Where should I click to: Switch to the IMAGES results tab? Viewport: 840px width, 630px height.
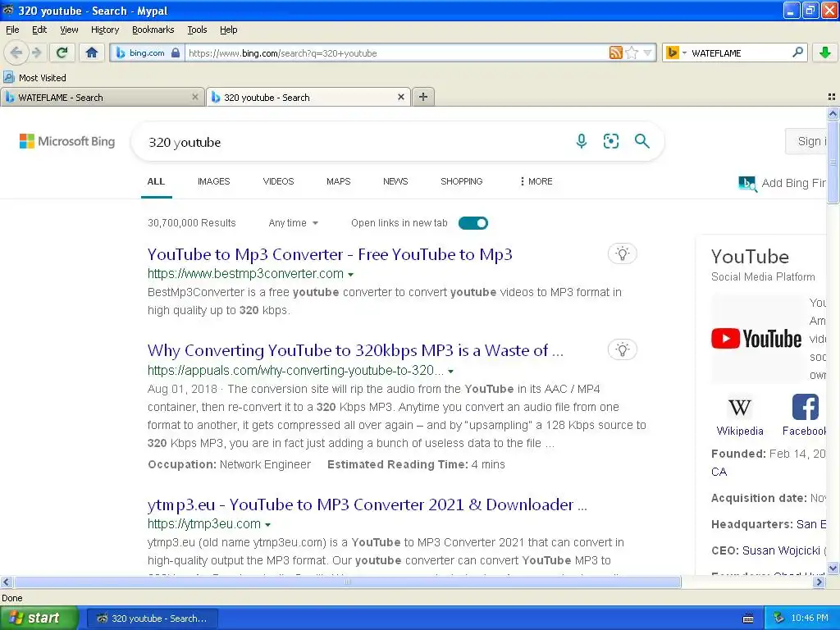point(214,181)
